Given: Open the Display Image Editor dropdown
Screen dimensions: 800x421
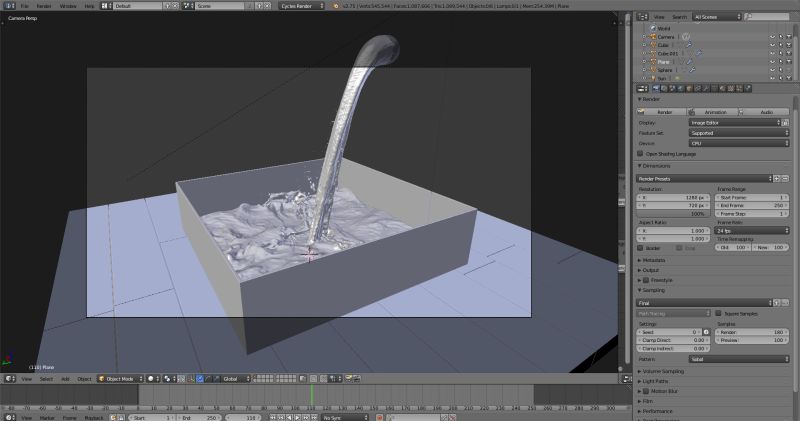Looking at the screenshot, I should coord(735,122).
